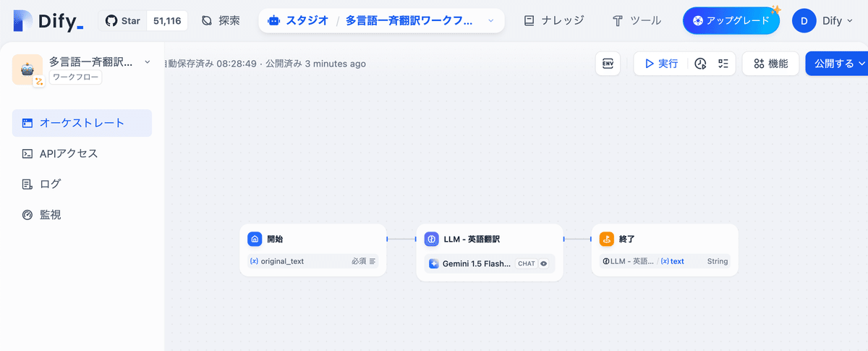Select APIアクセス in sidebar
The height and width of the screenshot is (351, 868).
82,153
